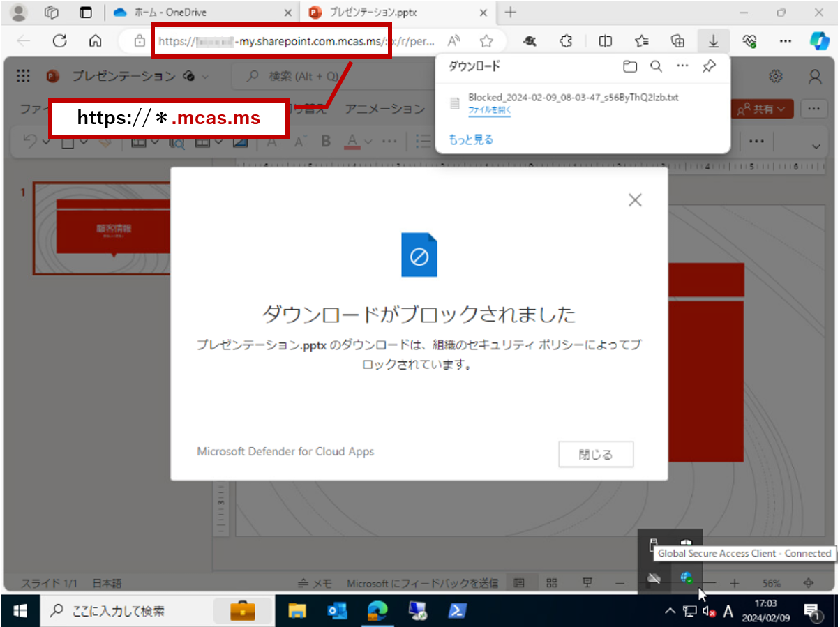Close the download blocked dialog with X
The image size is (840, 627).
coord(635,200)
